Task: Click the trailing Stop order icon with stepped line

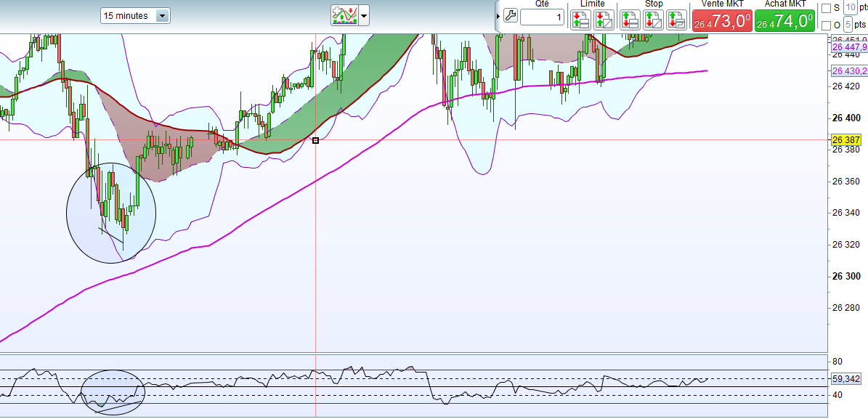Action: tap(676, 20)
